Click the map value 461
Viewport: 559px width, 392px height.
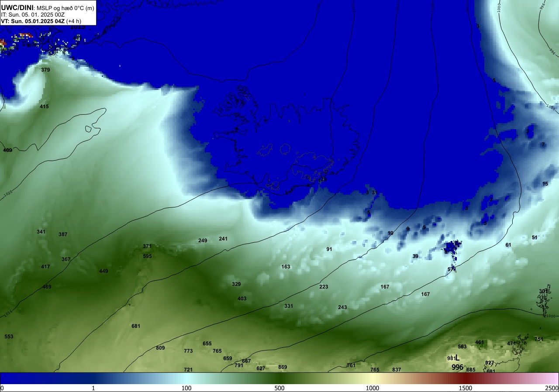coord(480,342)
